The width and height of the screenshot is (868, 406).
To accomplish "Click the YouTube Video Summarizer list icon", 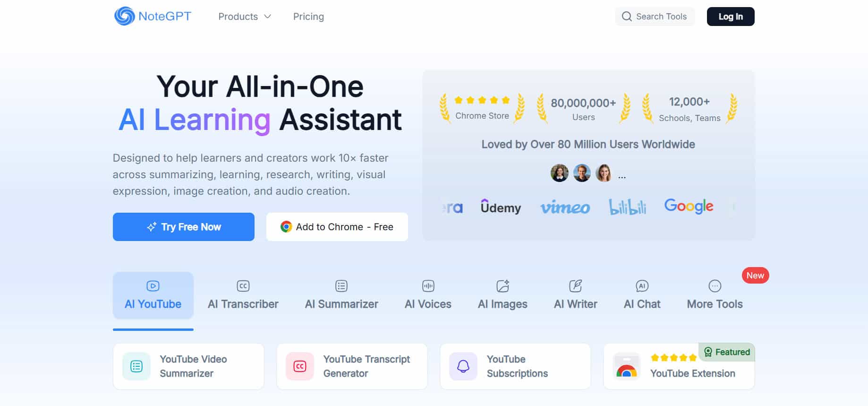I will (136, 366).
